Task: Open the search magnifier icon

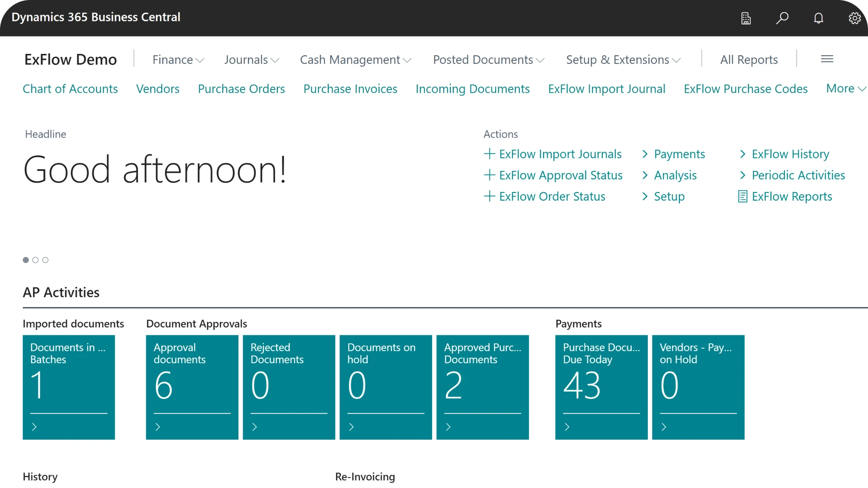Action: 782,18
